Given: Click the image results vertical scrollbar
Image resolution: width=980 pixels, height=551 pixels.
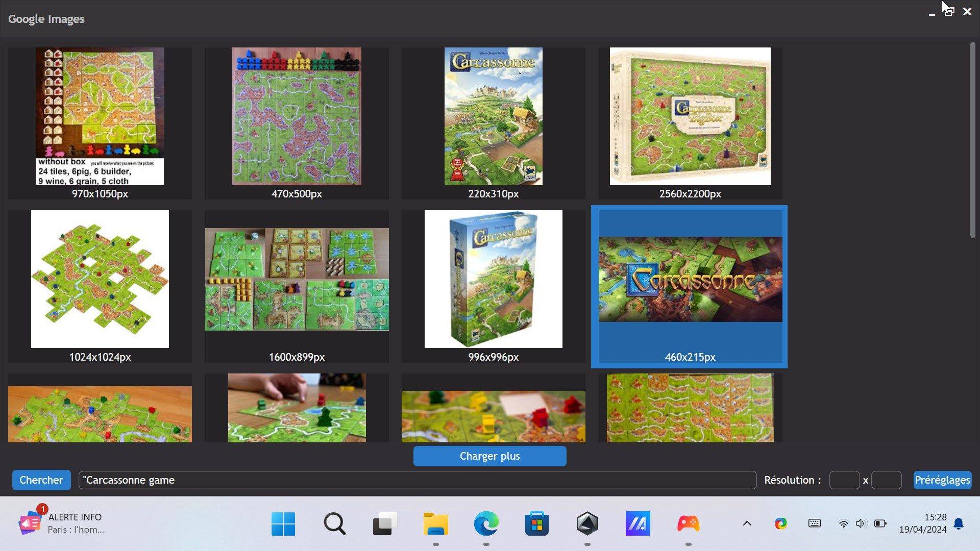Looking at the screenshot, I should [x=973, y=140].
